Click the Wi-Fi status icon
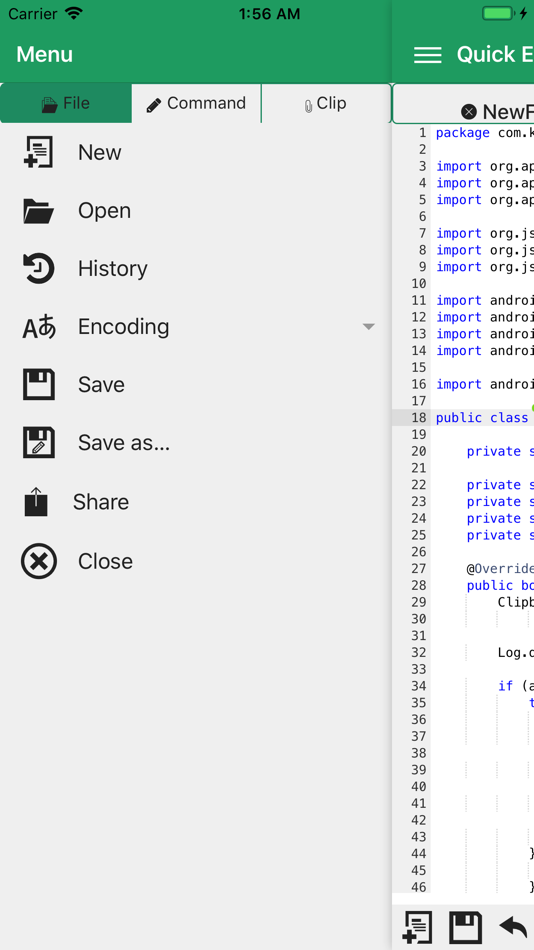534x950 pixels. [x=73, y=14]
